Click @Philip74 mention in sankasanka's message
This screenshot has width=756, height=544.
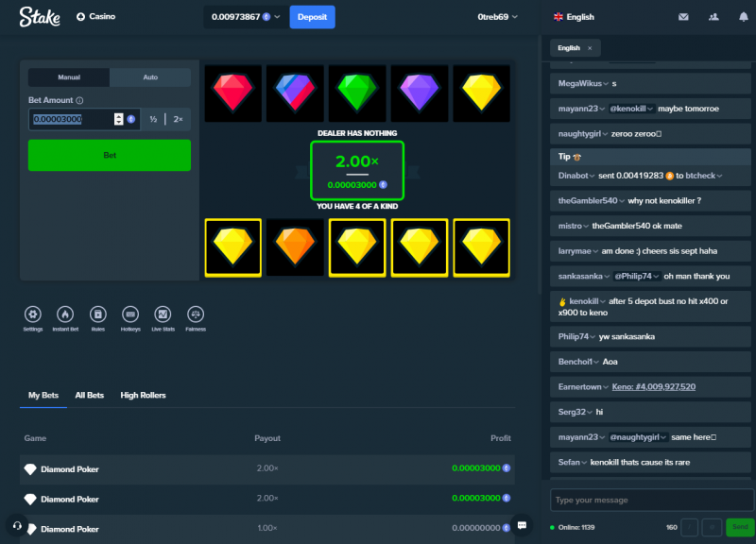[x=636, y=276]
